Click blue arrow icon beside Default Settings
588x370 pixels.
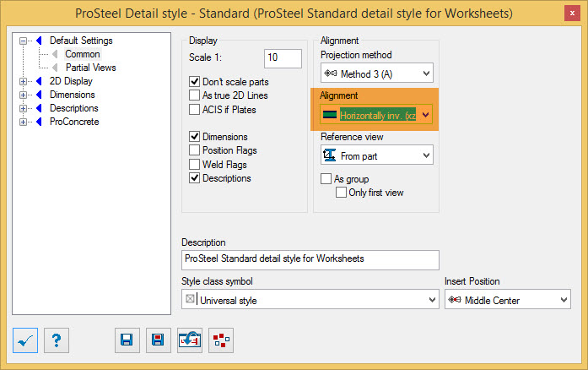point(39,41)
